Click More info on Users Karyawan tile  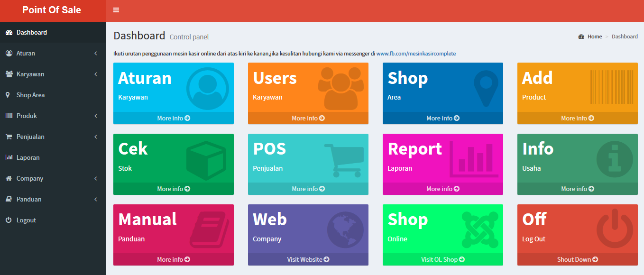[308, 118]
